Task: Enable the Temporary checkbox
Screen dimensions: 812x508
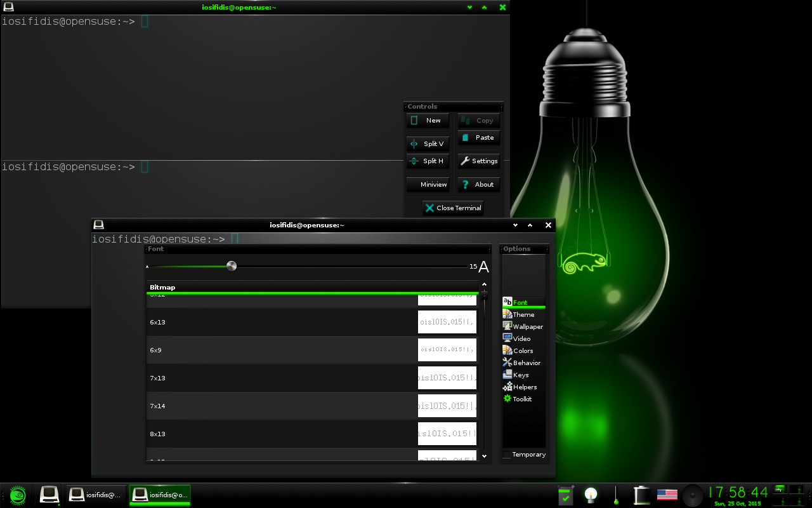Action: [x=507, y=455]
